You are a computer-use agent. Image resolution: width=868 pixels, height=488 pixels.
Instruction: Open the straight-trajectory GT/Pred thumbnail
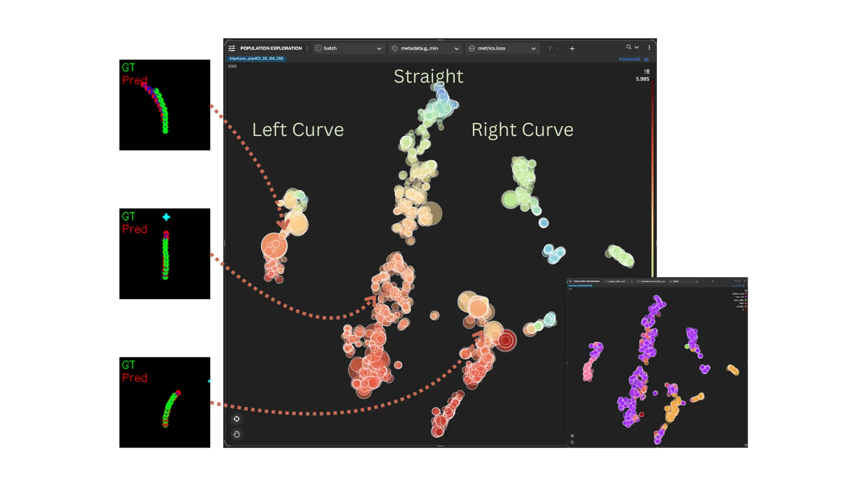point(165,253)
